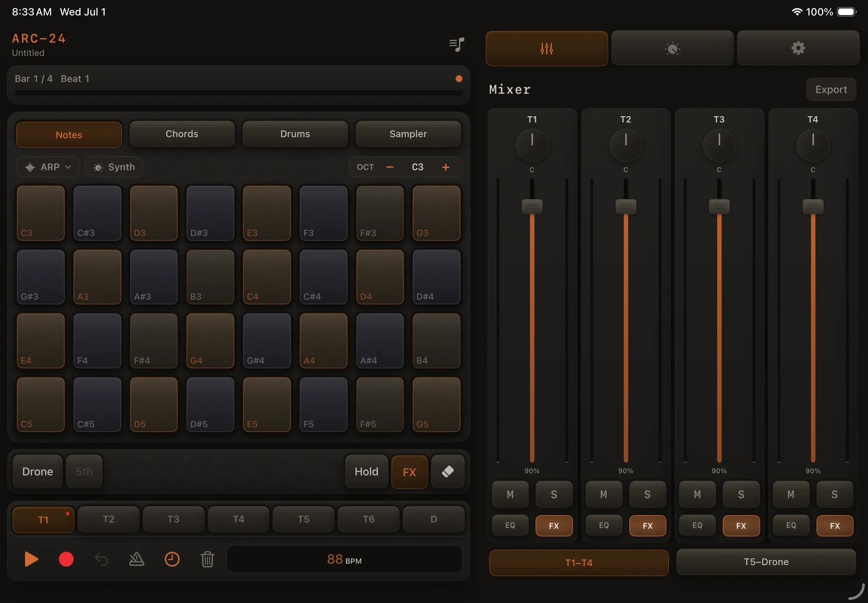Select track T5 in the track selector

(x=303, y=519)
